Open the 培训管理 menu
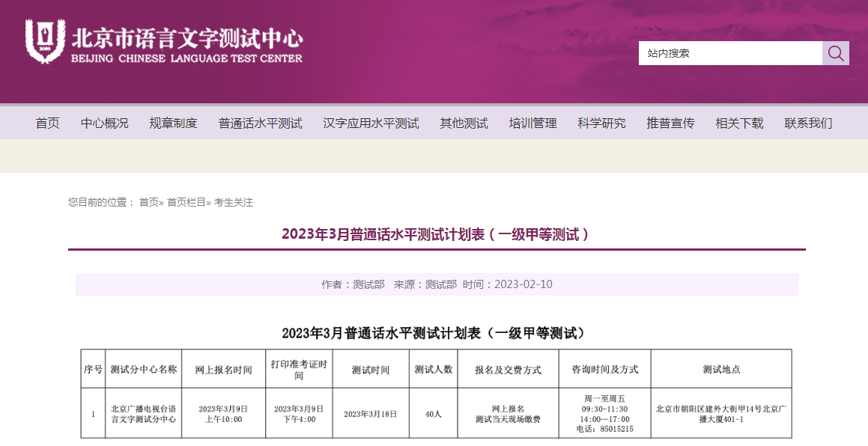This screenshot has width=868, height=446. (532, 123)
